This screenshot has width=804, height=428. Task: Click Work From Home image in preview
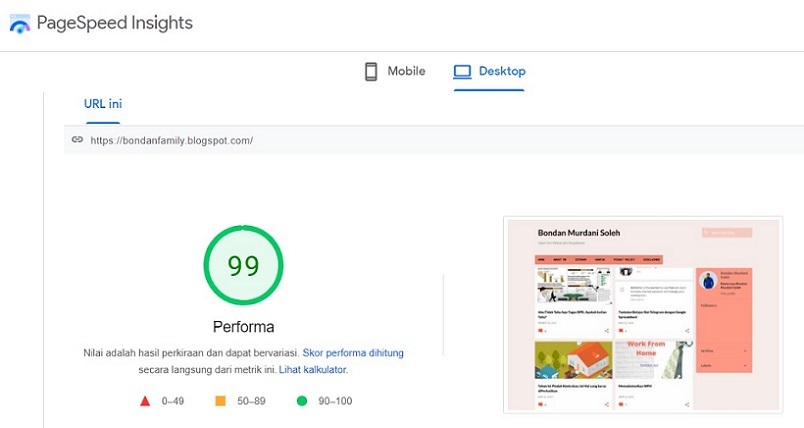tap(654, 360)
